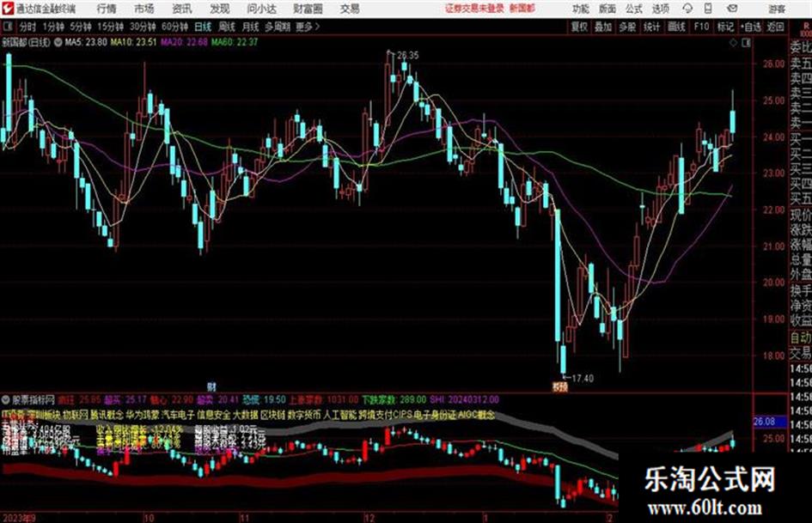
Task: Click the MA5: 23.80 indicator value
Action: coord(86,42)
